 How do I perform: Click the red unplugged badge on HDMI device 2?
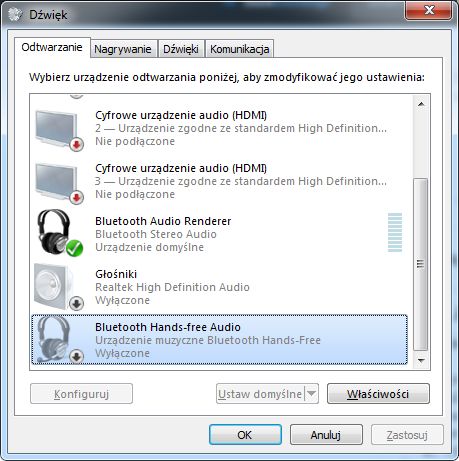pos(76,144)
